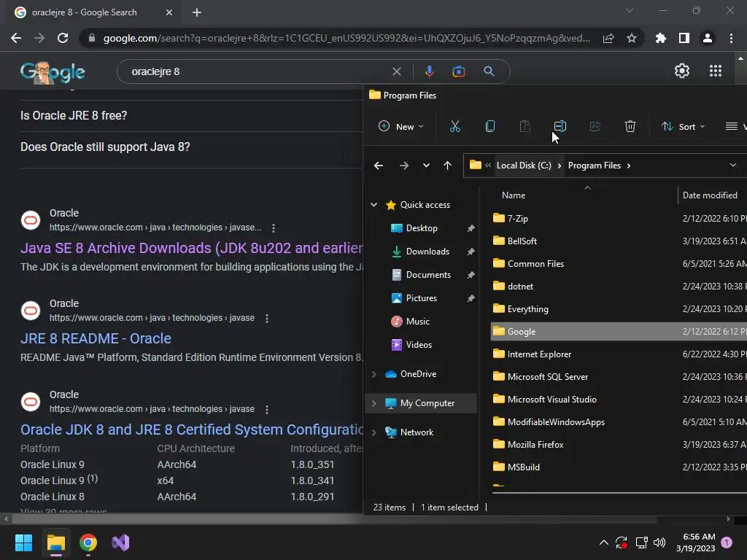Click the Delete trash icon in Explorer
This screenshot has height=560, width=747.
pos(630,126)
